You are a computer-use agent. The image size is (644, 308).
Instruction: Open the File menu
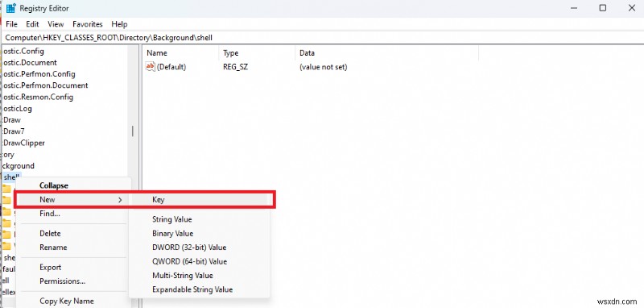11,24
